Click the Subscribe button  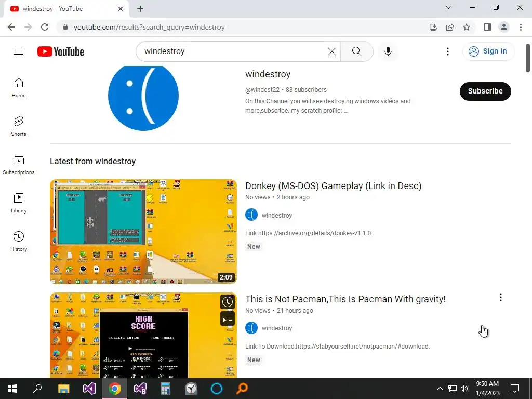485,91
